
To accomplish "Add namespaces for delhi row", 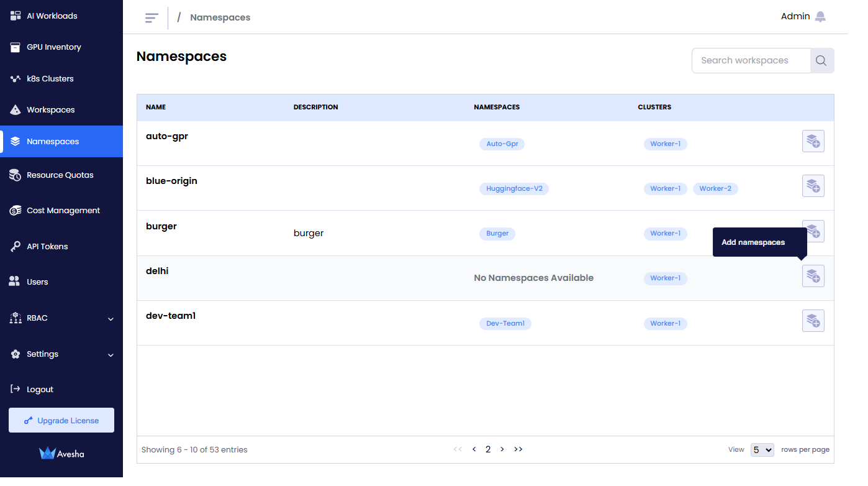I will pos(813,276).
